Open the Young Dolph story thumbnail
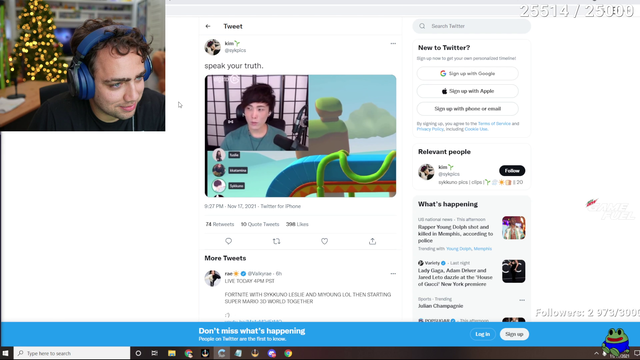The image size is (640, 360). point(513,228)
